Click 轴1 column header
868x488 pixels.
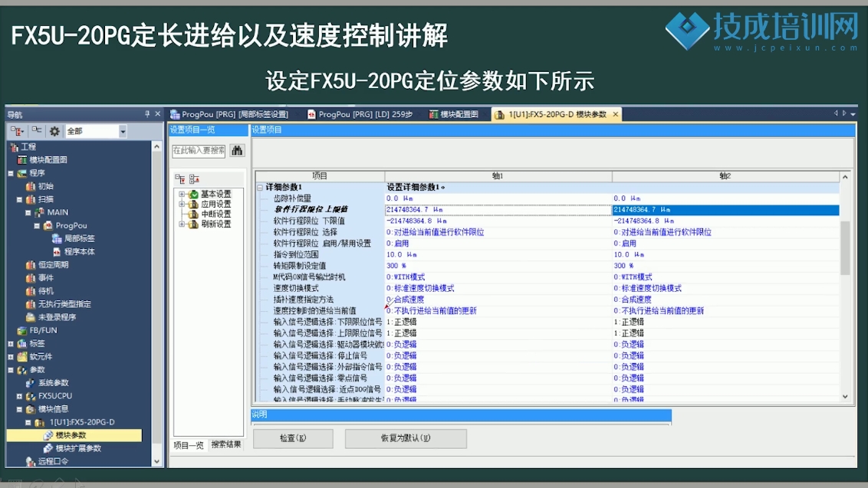click(498, 176)
